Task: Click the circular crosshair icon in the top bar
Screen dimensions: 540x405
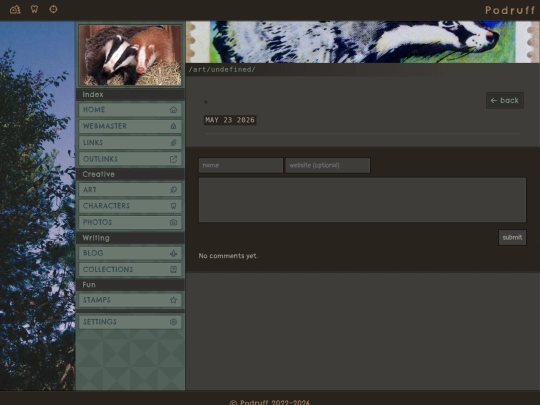Action: (x=53, y=9)
